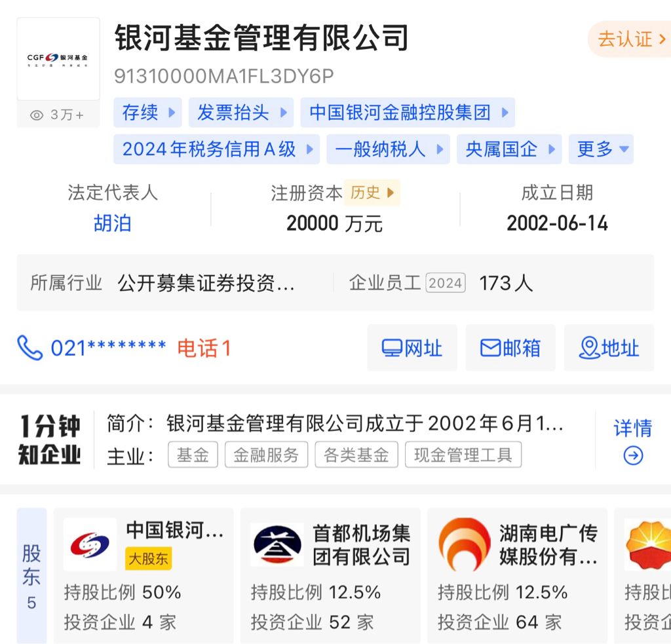Click the 大股东 badge

tap(149, 558)
